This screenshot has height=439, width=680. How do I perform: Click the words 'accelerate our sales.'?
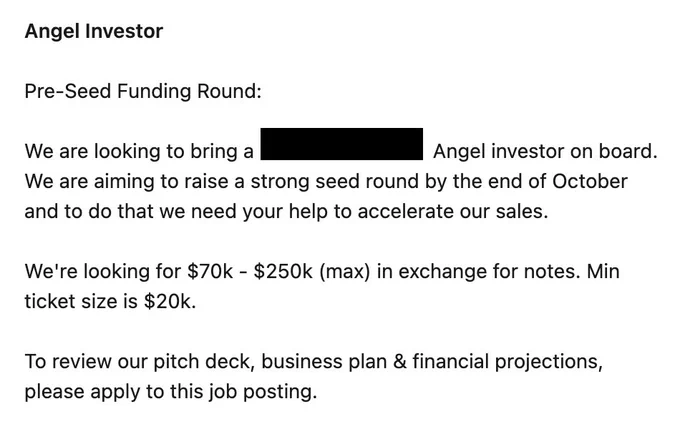click(x=453, y=212)
